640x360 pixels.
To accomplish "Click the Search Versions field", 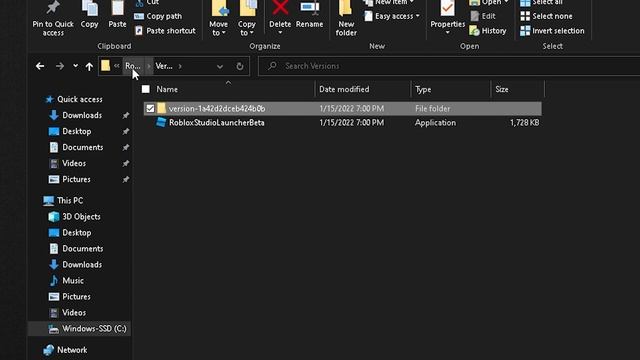I will [449, 66].
